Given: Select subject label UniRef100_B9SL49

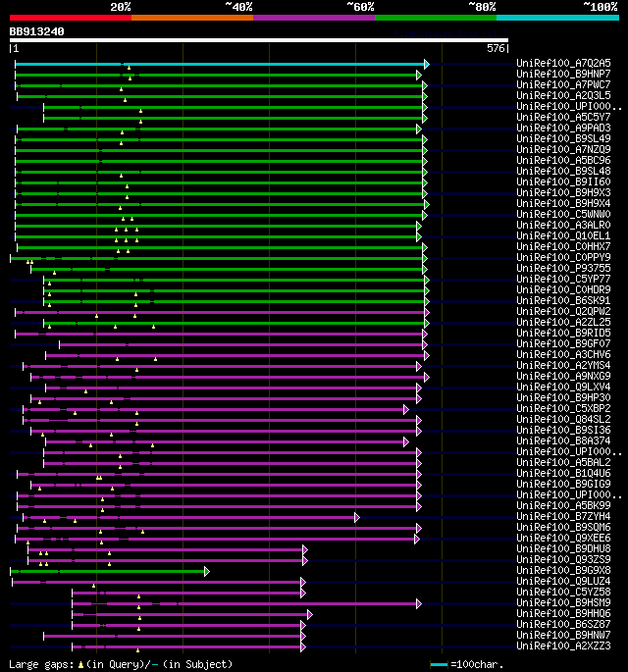Looking at the screenshot, I should click(563, 138).
